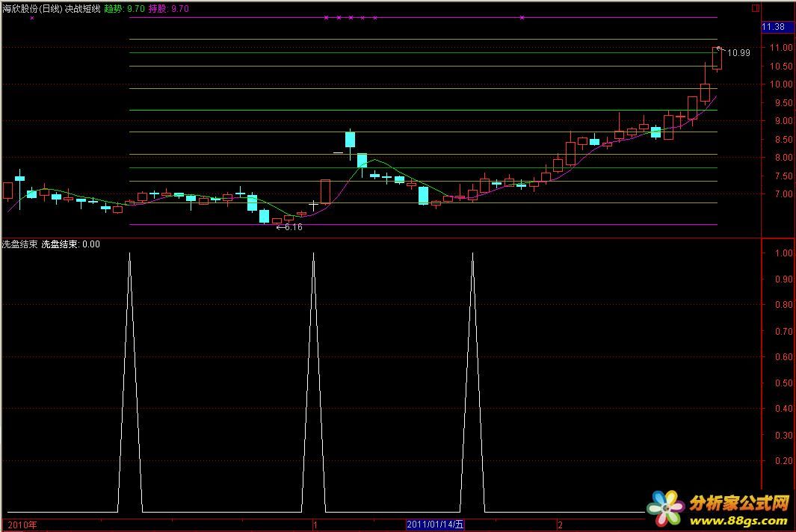Click the 1.00 label on indicator axis
This screenshot has height=532, width=796.
click(784, 253)
